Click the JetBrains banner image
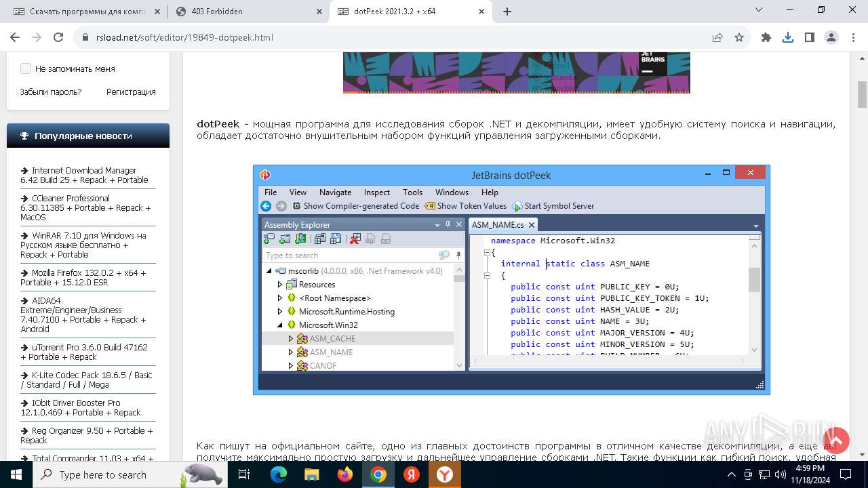Screen dimensions: 868x488 516,73
